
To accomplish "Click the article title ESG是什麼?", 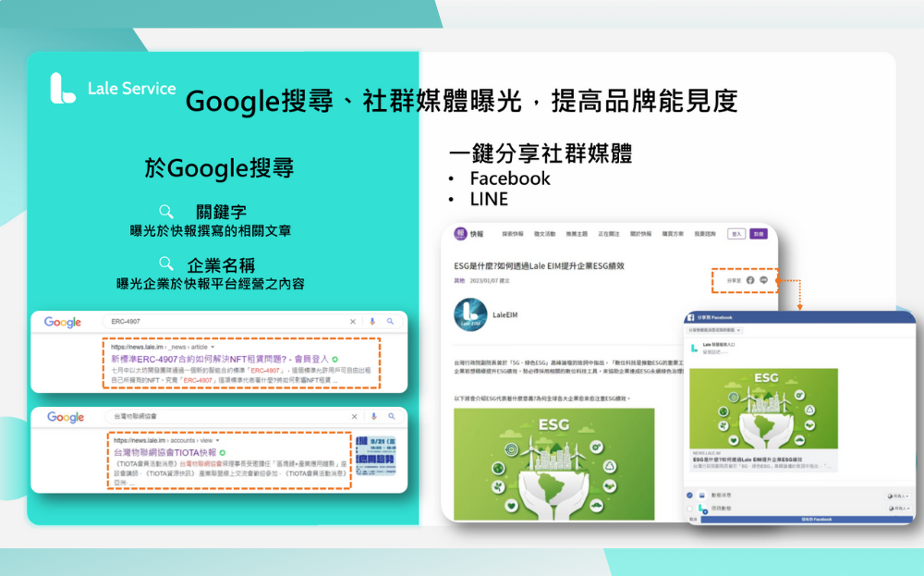I will pos(540,266).
